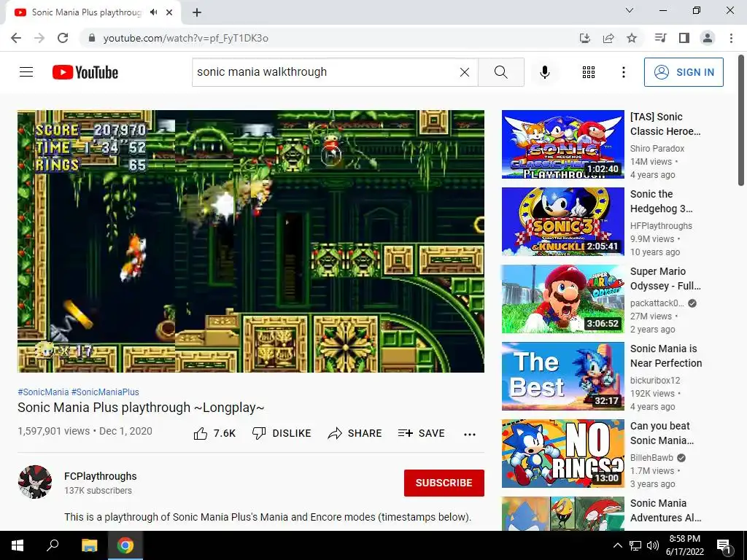
Task: Click the address bar URL
Action: [x=186, y=38]
